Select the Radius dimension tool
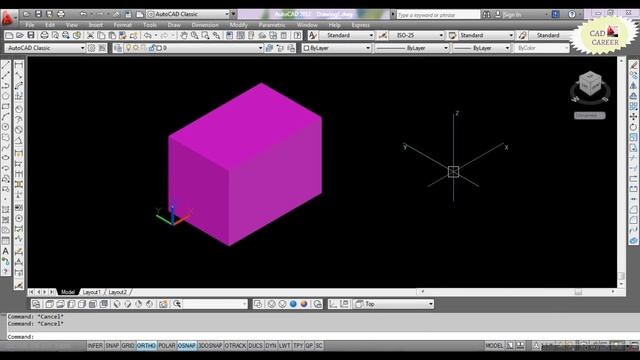Image resolution: width=640 pixels, height=360 pixels. click(19, 109)
